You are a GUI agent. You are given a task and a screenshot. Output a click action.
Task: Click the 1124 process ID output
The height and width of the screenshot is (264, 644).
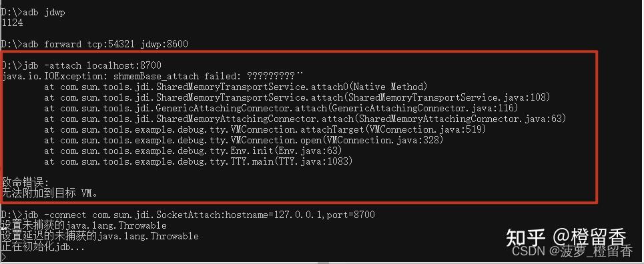point(12,23)
